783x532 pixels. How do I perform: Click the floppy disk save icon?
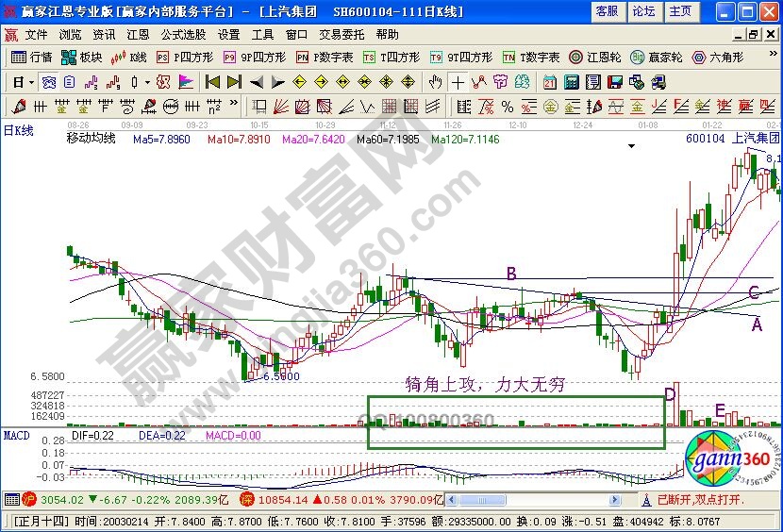(615, 82)
